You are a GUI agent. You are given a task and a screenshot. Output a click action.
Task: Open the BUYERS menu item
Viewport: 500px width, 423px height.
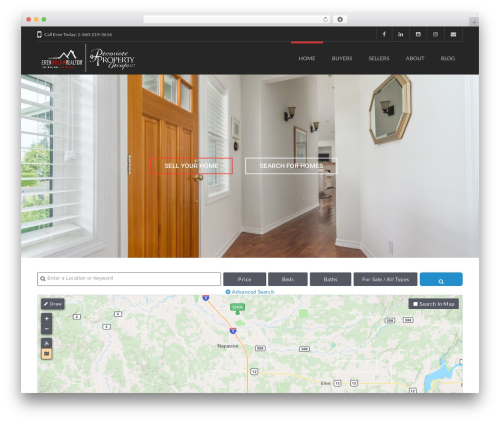click(342, 58)
